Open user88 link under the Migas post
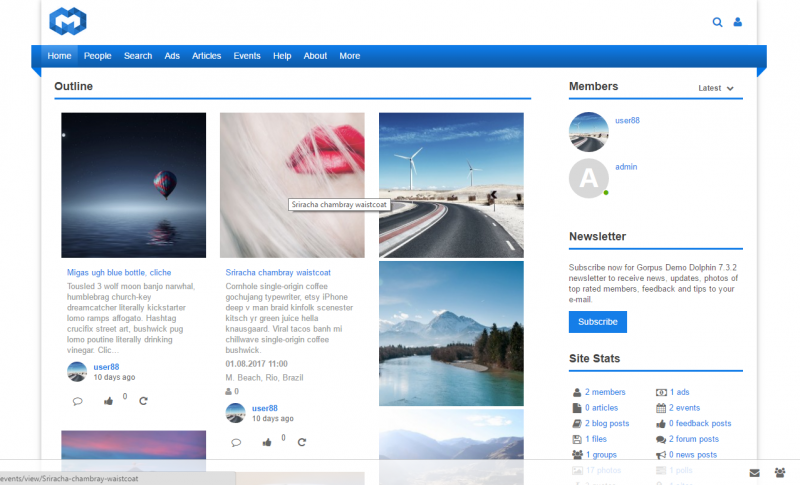This screenshot has width=800, height=485. pos(106,367)
